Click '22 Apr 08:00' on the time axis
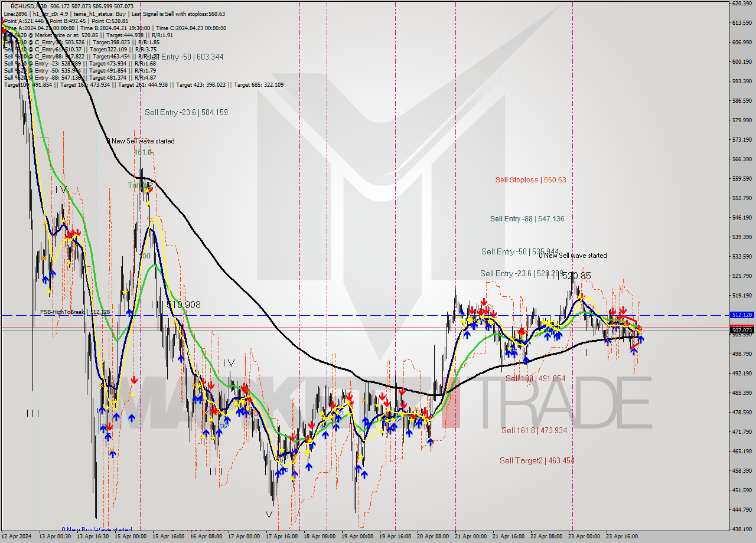The width and height of the screenshot is (756, 543). point(546,537)
